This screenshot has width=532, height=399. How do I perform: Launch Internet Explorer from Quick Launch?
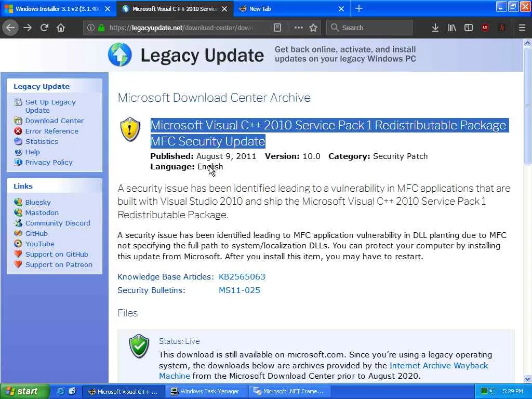(60, 392)
